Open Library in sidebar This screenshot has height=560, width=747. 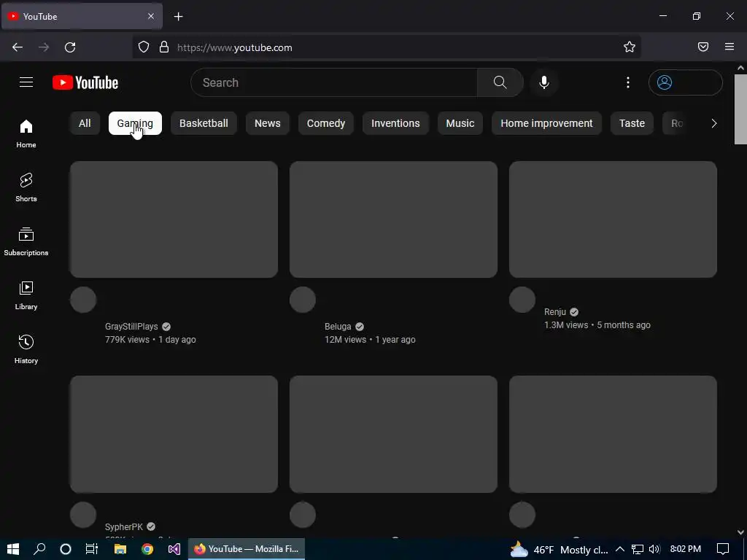pos(26,296)
